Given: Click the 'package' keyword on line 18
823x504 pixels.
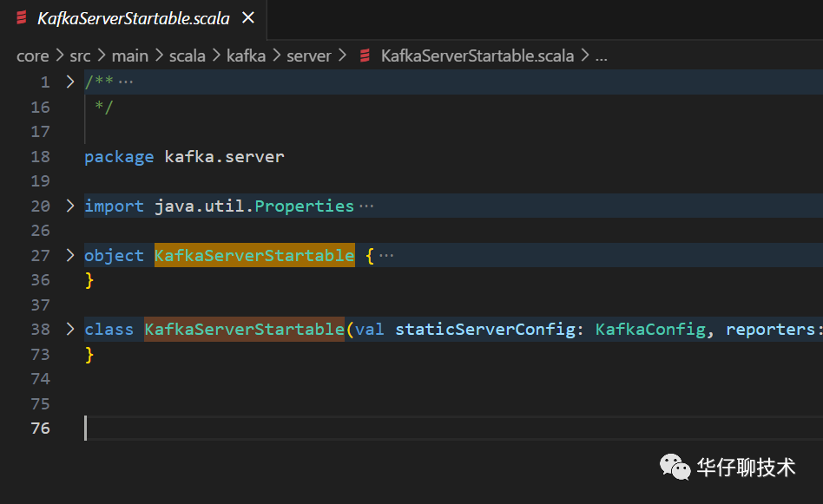Looking at the screenshot, I should tap(119, 157).
